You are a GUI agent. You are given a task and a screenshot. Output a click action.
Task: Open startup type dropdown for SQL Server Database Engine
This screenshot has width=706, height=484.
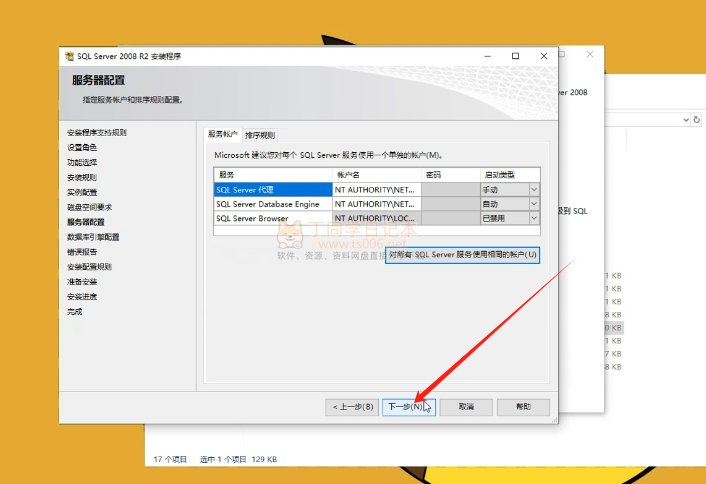click(534, 204)
